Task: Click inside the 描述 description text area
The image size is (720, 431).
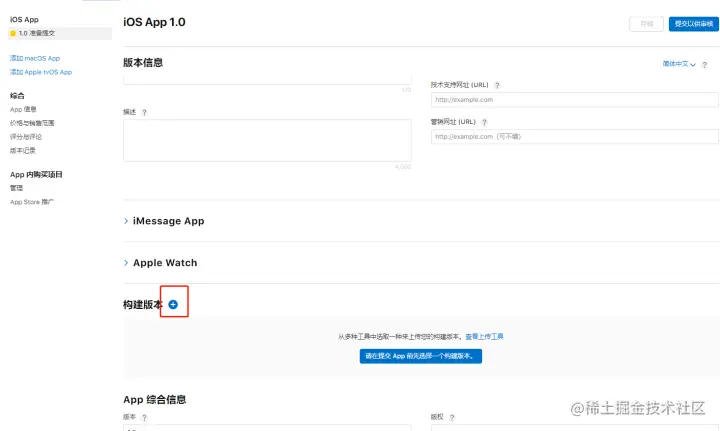Action: (267, 140)
